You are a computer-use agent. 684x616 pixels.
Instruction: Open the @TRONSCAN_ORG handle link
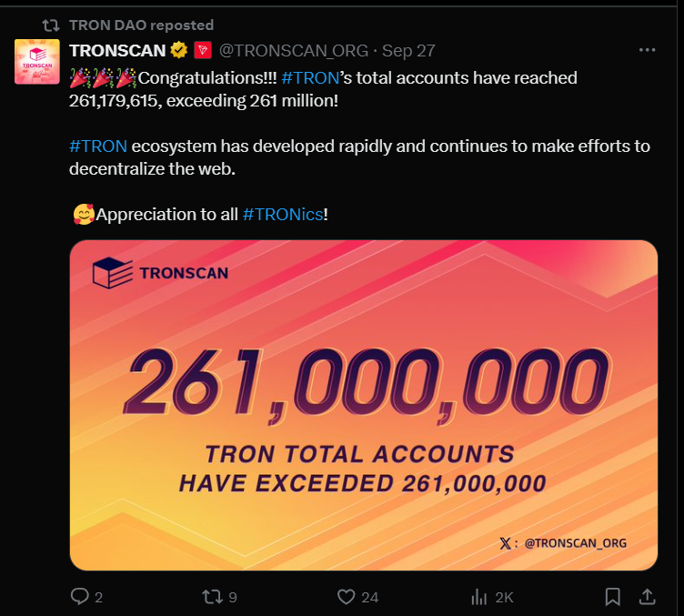(x=294, y=51)
